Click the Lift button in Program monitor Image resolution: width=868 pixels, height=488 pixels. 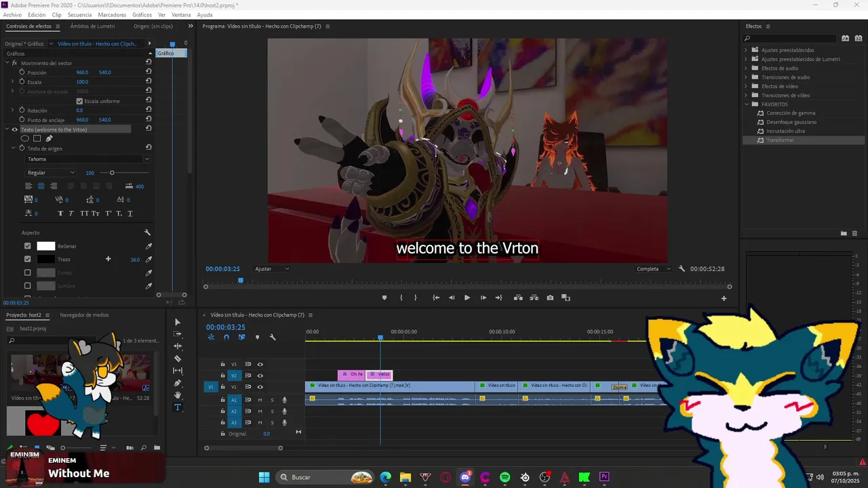[x=518, y=298]
